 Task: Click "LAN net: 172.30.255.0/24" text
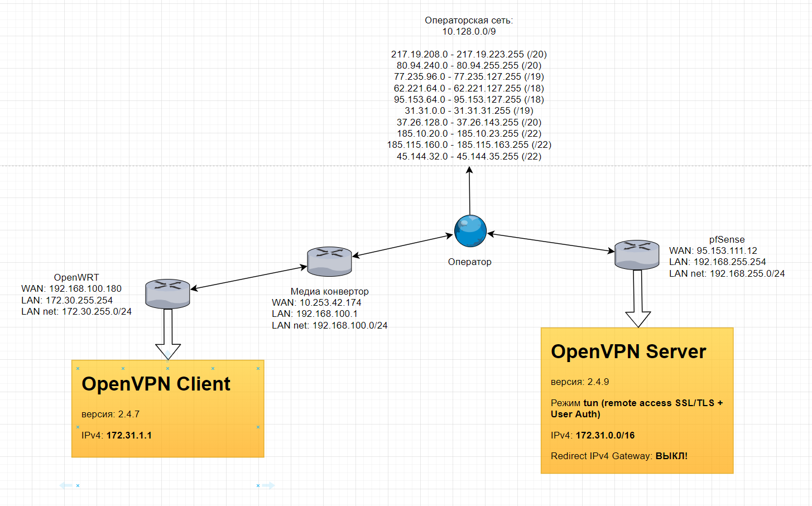click(x=76, y=311)
